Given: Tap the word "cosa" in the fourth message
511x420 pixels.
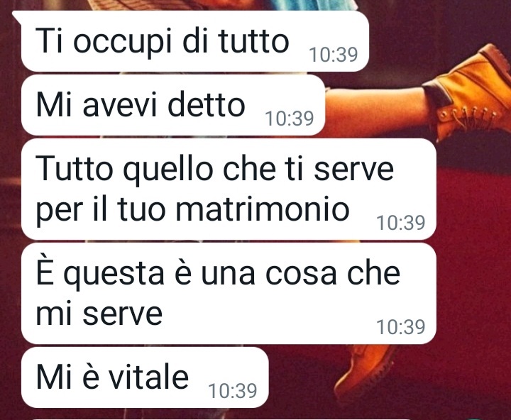Looking at the screenshot, I should pyautogui.click(x=300, y=274).
